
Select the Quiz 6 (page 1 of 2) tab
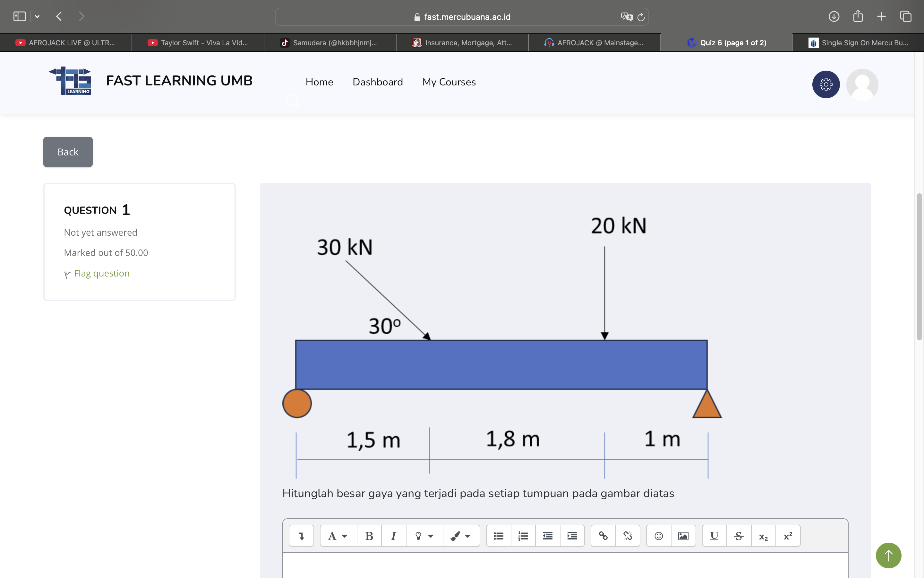726,43
